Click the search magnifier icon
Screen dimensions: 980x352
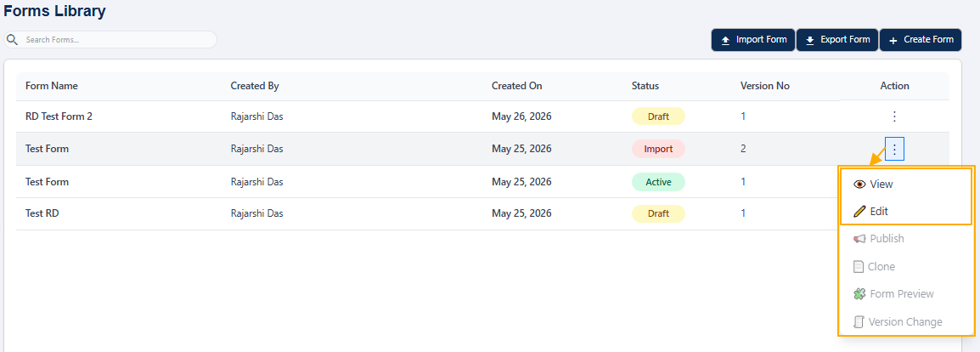[11, 40]
